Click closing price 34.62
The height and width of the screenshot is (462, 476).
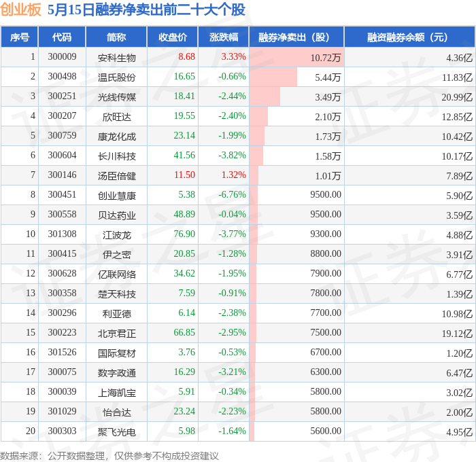click(184, 274)
